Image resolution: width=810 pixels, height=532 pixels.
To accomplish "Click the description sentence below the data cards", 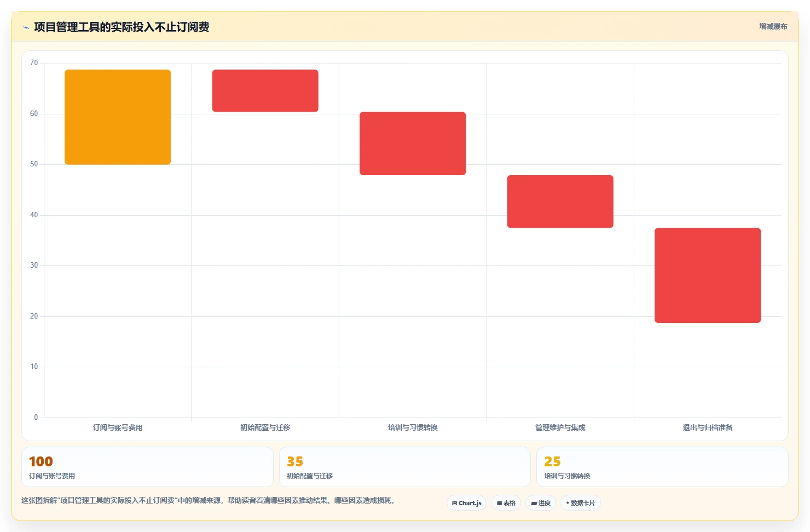I will click(208, 500).
